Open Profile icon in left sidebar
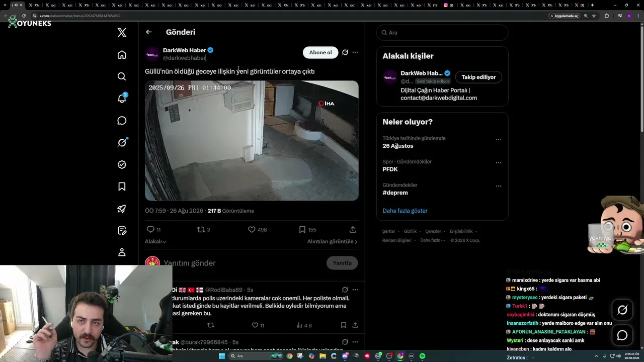Screen dimensions: 644x362 122,252
